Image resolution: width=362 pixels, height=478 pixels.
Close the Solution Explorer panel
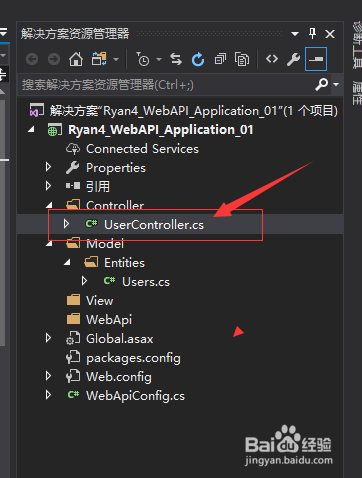(x=330, y=34)
